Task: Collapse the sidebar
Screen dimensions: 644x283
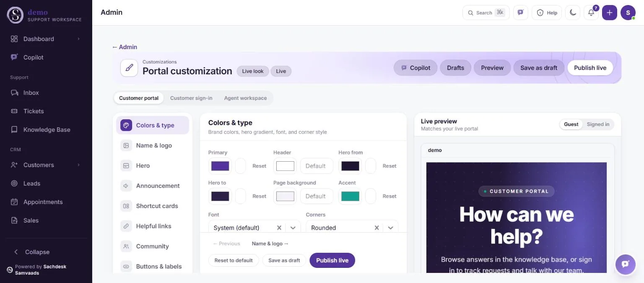Action: click(32, 252)
